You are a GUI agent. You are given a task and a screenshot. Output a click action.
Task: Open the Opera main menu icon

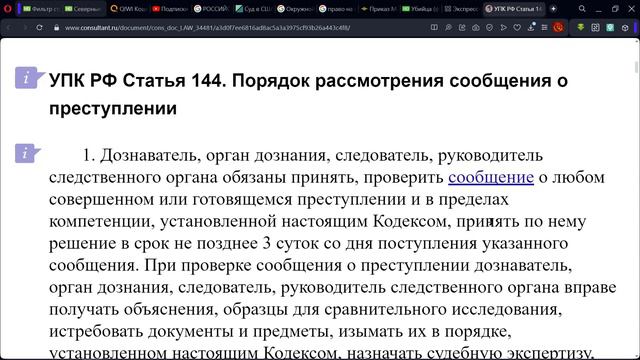pos(7,8)
